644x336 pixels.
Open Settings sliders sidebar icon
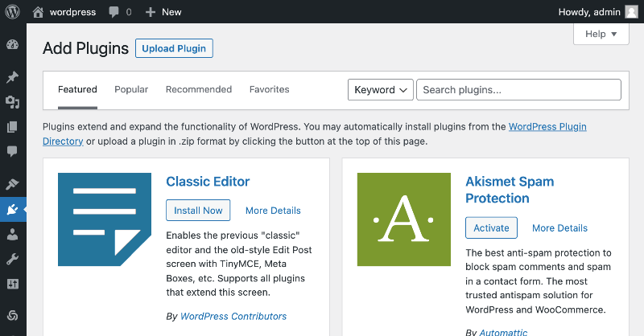[x=13, y=284]
